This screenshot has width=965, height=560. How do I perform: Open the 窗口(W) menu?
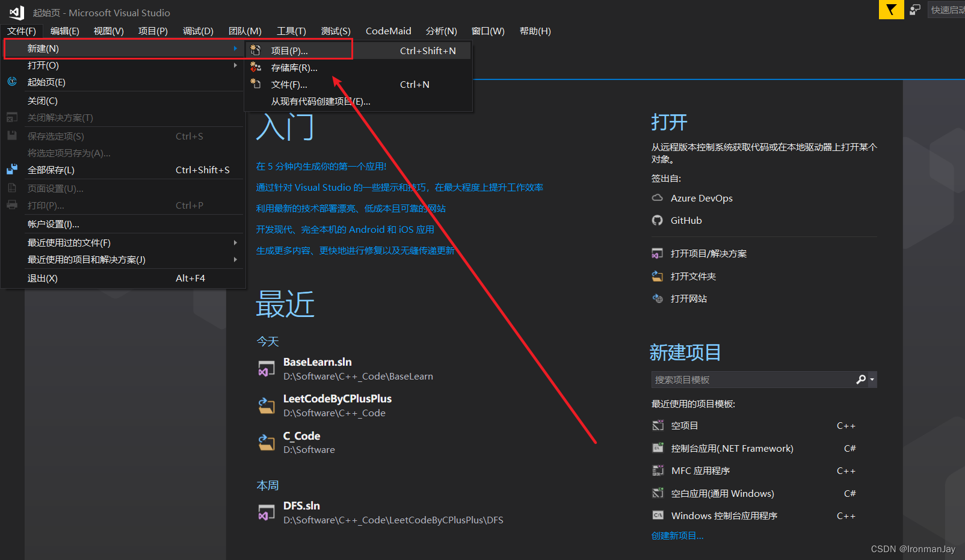[488, 31]
